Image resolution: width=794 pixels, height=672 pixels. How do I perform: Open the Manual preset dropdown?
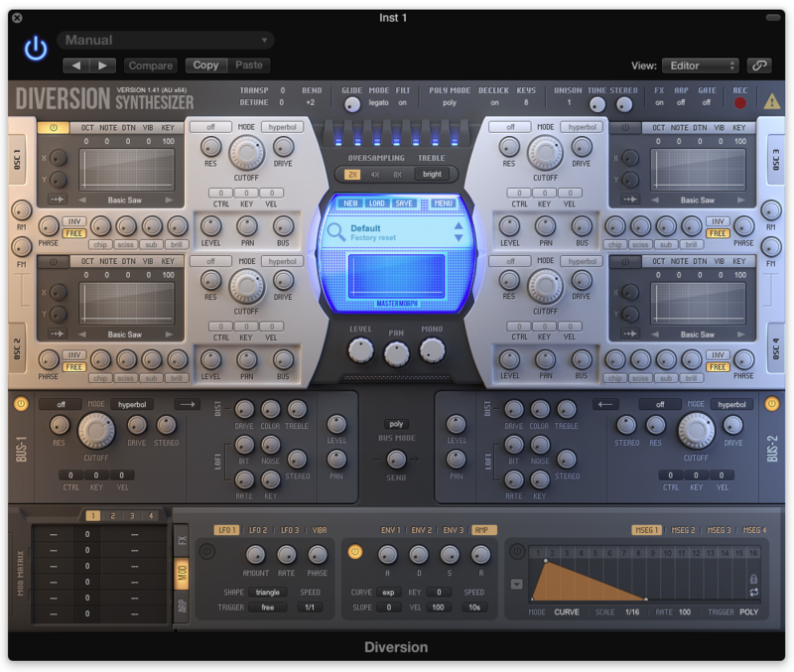(166, 40)
